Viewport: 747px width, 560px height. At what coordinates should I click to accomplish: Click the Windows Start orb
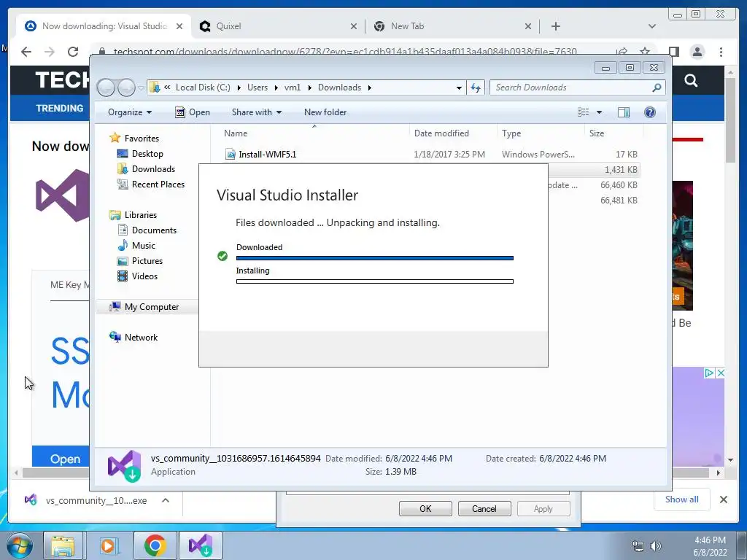click(20, 545)
